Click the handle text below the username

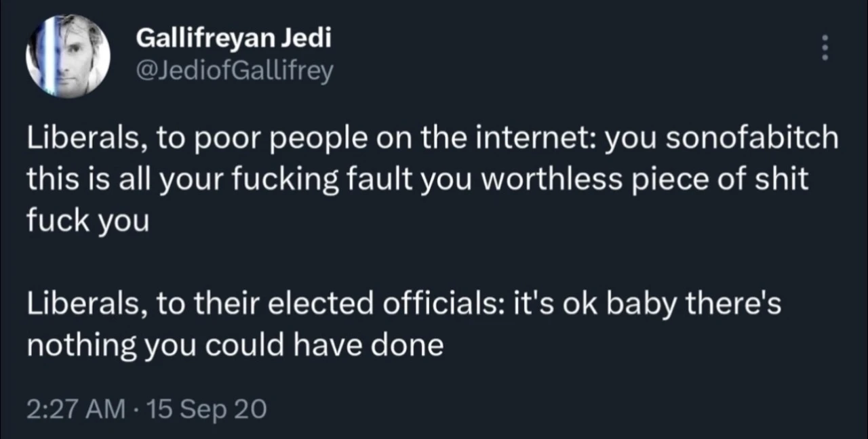click(x=234, y=70)
